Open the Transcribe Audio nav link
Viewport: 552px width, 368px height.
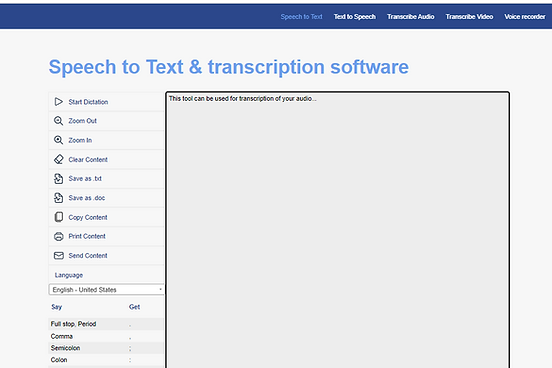coord(410,17)
